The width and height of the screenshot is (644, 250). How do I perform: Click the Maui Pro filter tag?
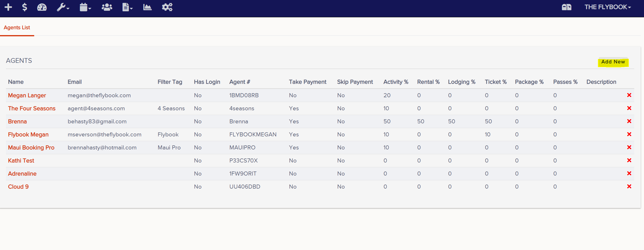(x=169, y=148)
